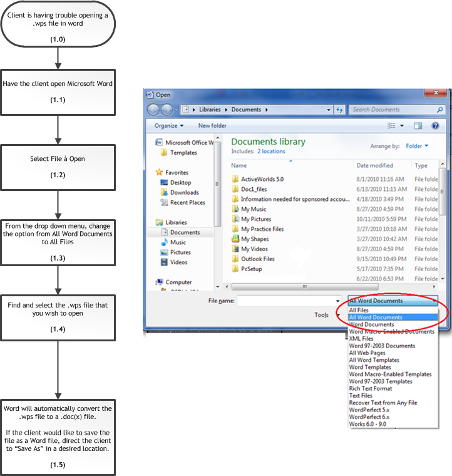Click the Forward navigation arrow
The image size is (452, 476).
[167, 110]
